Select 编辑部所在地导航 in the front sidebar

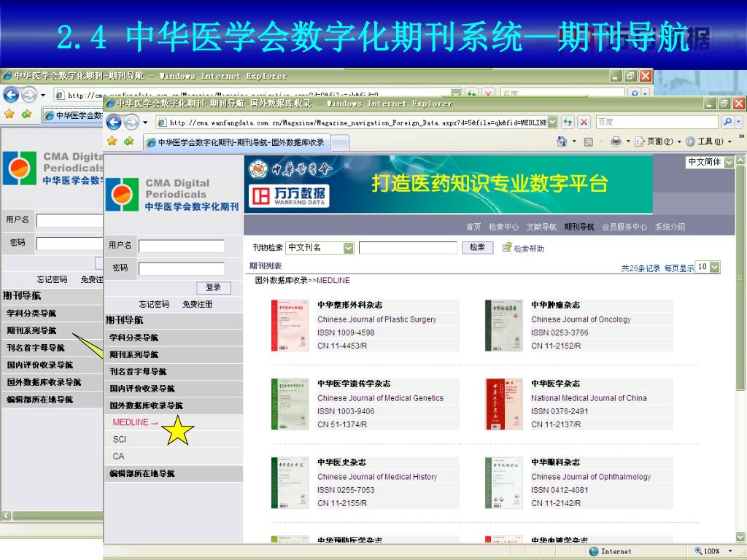tap(174, 474)
